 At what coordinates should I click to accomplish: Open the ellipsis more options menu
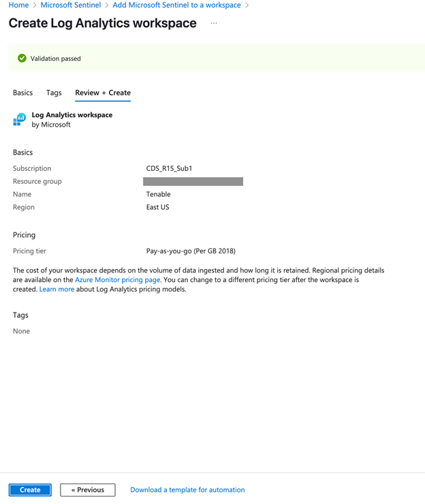pos(214,23)
